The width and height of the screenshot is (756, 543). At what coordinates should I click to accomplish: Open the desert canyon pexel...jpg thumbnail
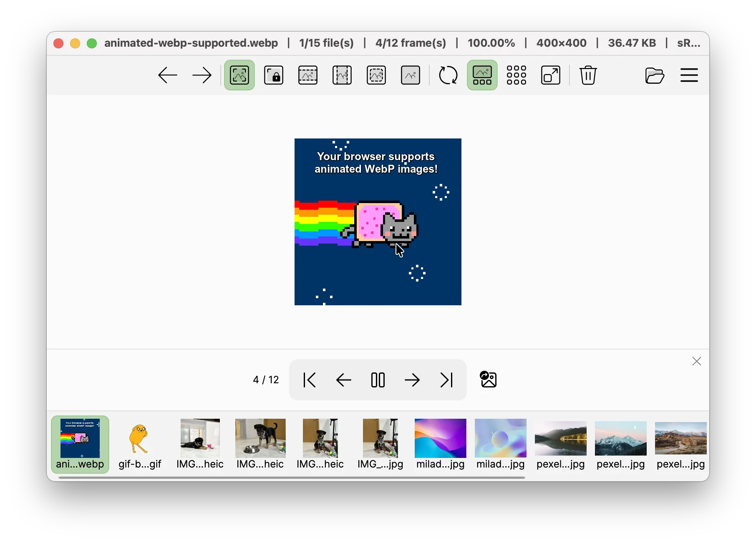point(681,445)
